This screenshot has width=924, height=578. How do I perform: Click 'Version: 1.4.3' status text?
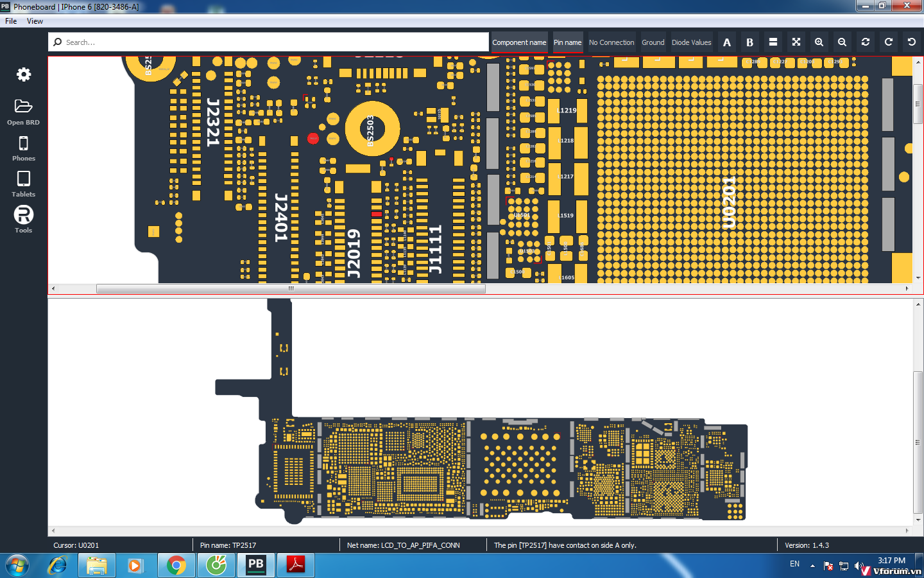[x=807, y=545]
